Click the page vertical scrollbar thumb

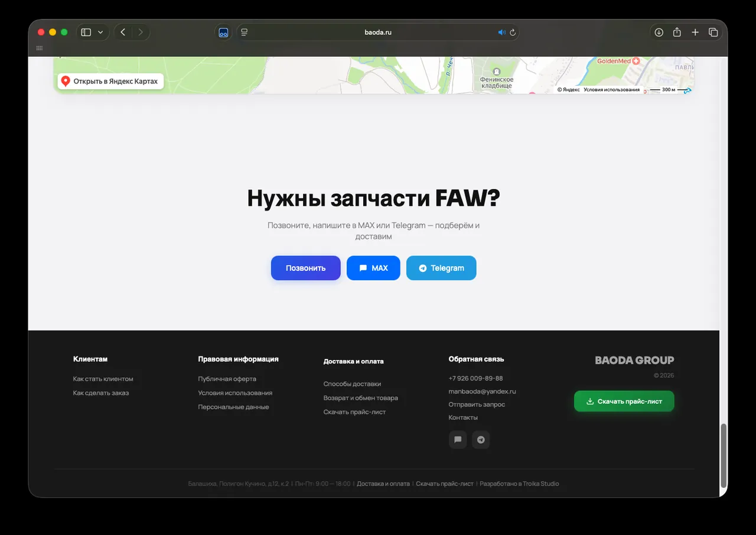(x=724, y=455)
